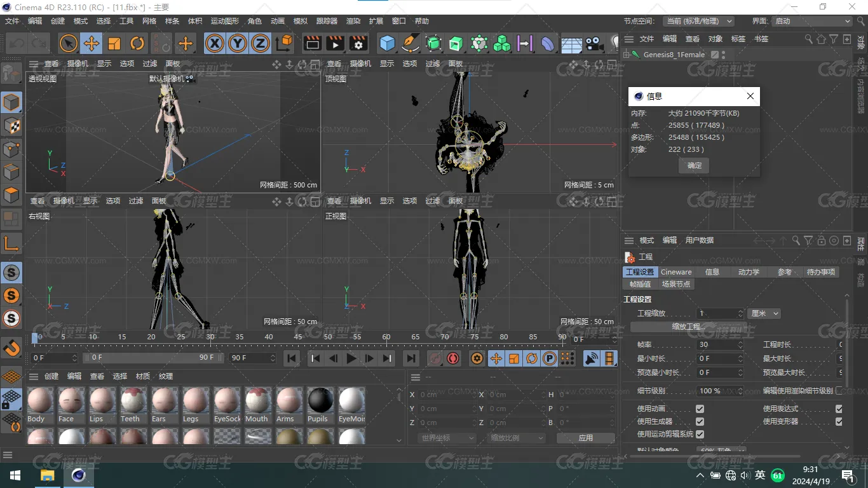Toggle X axis lock
This screenshot has width=868, height=488.
point(215,43)
